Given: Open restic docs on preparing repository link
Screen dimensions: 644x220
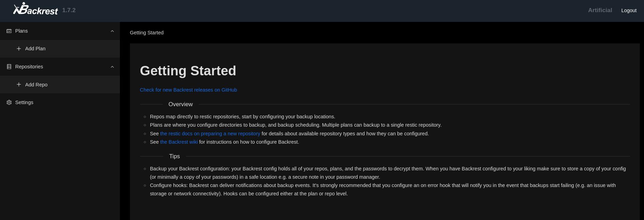Looking at the screenshot, I should pos(210,134).
